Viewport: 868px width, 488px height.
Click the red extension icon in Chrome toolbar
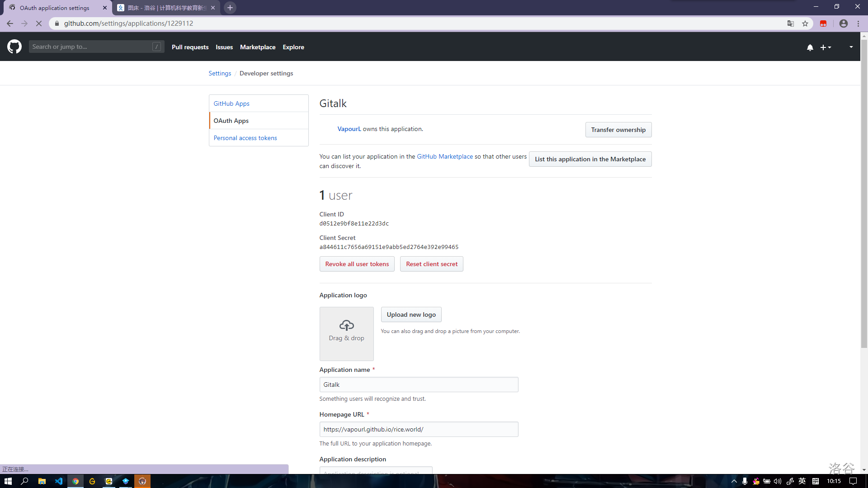point(823,23)
